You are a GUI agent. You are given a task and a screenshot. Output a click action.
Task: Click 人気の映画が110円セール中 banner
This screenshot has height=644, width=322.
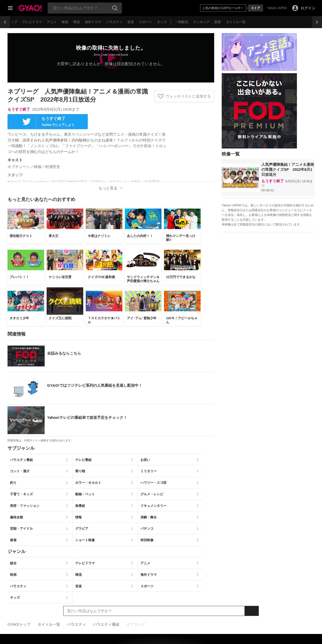223,8
